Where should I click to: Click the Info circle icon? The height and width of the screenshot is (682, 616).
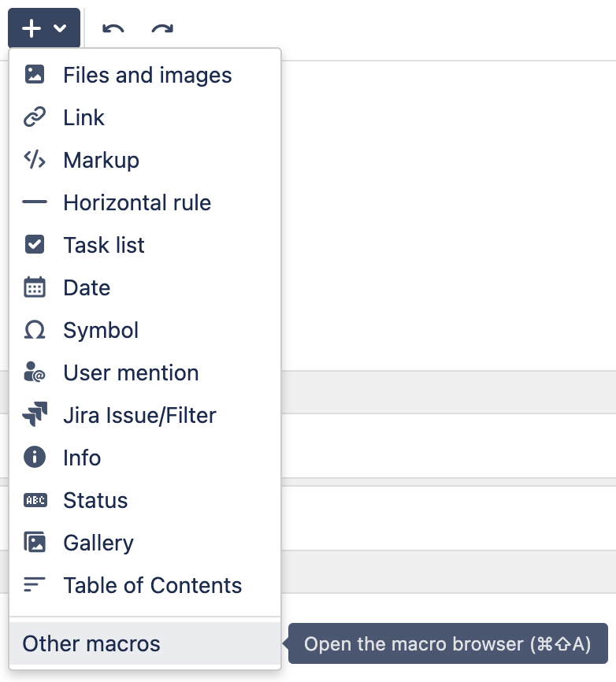click(35, 457)
